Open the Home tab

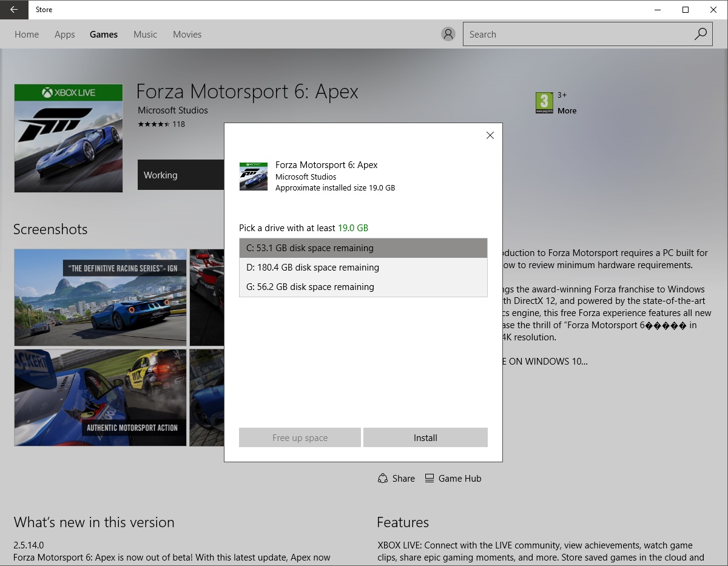(27, 35)
